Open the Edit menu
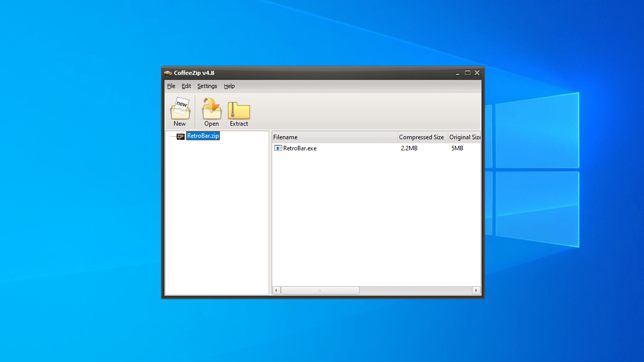The width and height of the screenshot is (644, 362). click(x=186, y=86)
